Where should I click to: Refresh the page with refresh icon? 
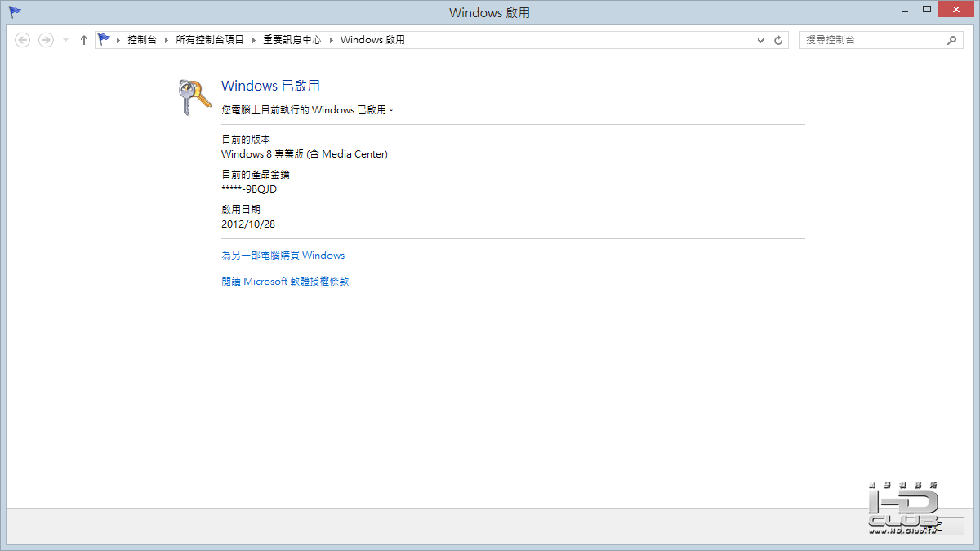(x=779, y=40)
